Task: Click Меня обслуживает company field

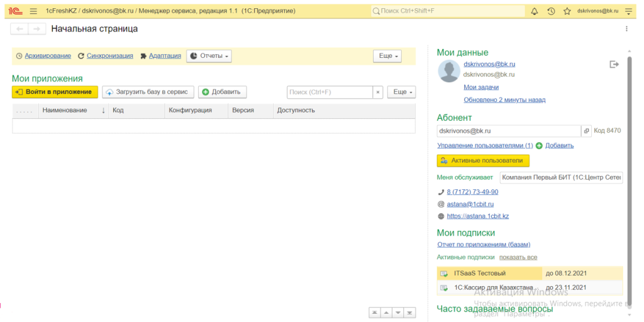Action: click(x=561, y=178)
